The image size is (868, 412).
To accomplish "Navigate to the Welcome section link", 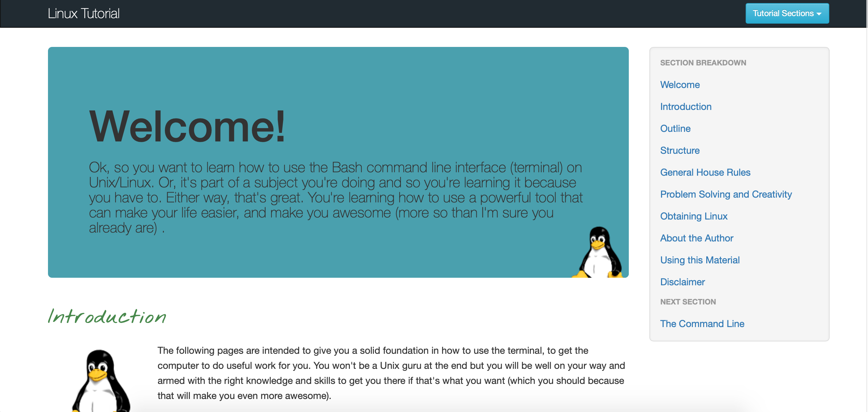I will coord(680,85).
